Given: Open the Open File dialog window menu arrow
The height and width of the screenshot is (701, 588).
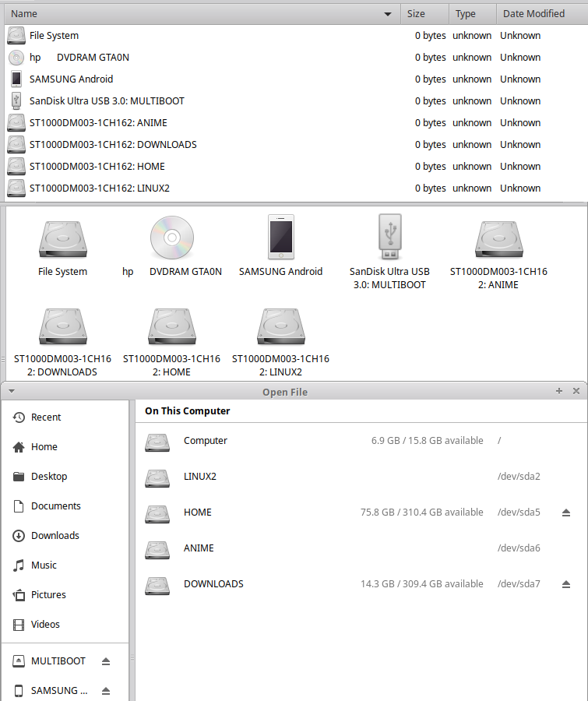Looking at the screenshot, I should [12, 391].
